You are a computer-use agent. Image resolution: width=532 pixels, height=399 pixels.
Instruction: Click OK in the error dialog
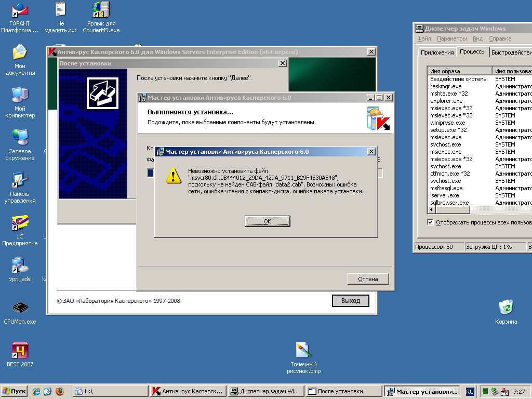pyautogui.click(x=268, y=221)
